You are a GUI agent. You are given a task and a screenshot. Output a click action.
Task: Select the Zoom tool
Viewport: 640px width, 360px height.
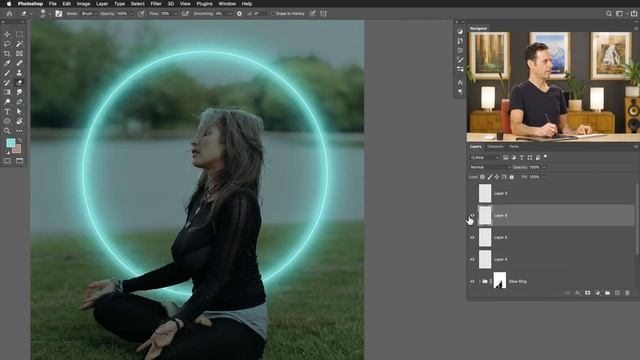[x=7, y=131]
